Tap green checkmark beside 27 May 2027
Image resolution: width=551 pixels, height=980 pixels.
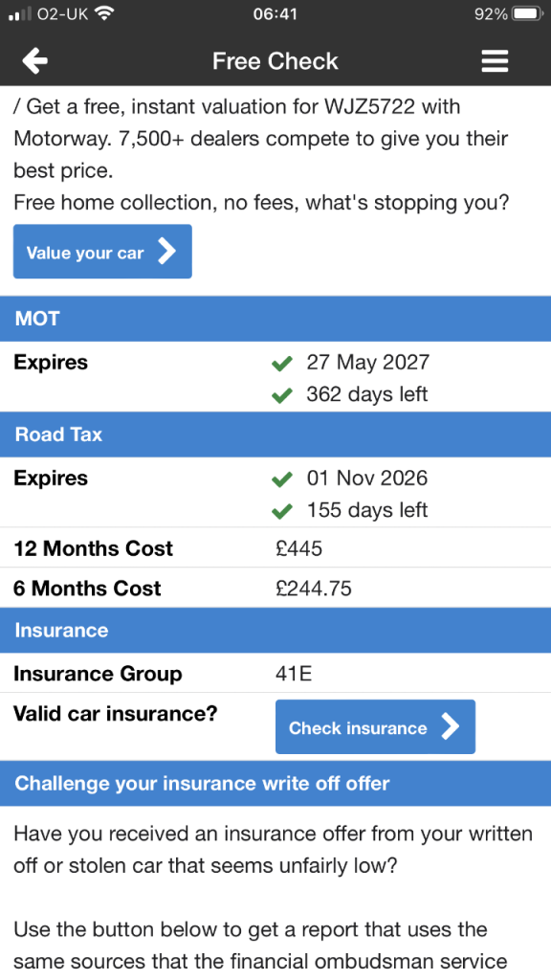[x=282, y=363]
